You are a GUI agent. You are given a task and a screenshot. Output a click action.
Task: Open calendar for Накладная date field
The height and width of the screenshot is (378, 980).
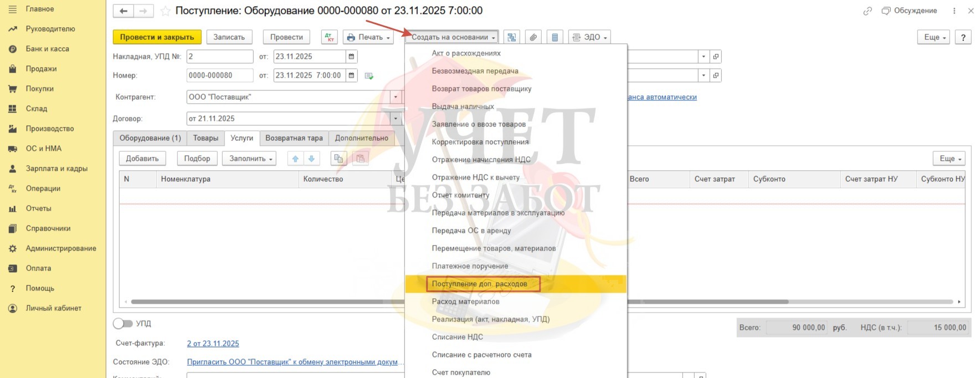click(x=351, y=57)
